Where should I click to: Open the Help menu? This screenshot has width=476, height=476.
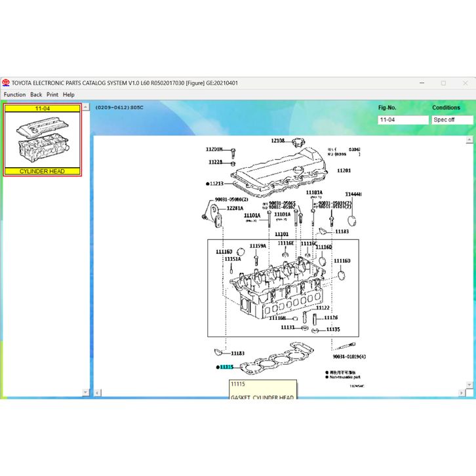pos(69,94)
